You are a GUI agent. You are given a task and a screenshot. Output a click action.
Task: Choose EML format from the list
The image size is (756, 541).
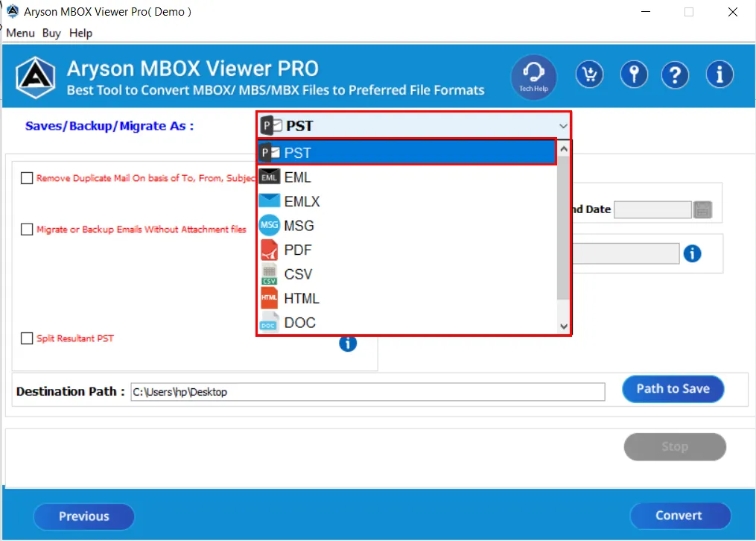coord(407,177)
